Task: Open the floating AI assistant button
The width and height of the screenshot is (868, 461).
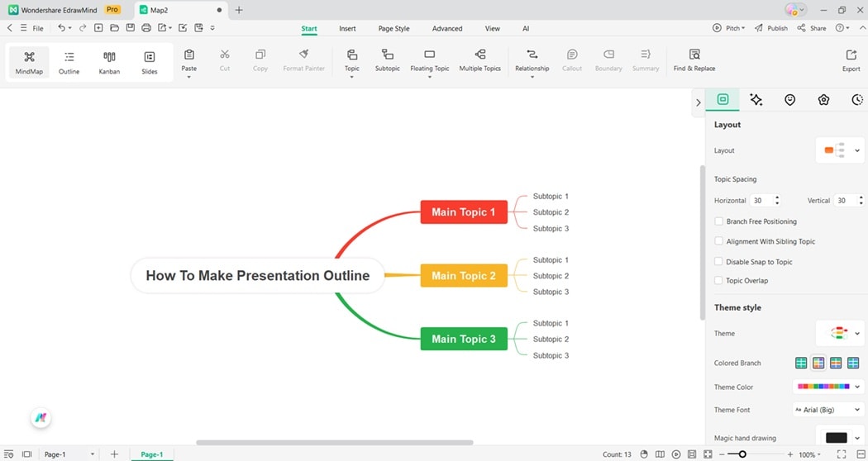Action: [41, 418]
